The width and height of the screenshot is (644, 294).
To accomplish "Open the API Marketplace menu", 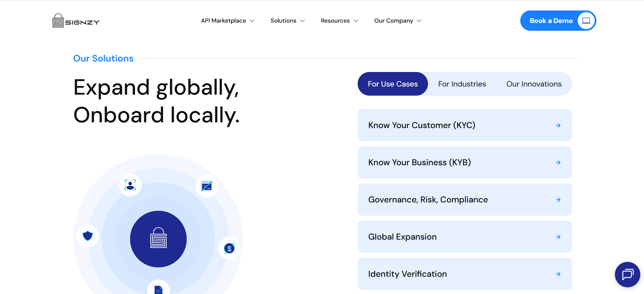I will pos(228,21).
